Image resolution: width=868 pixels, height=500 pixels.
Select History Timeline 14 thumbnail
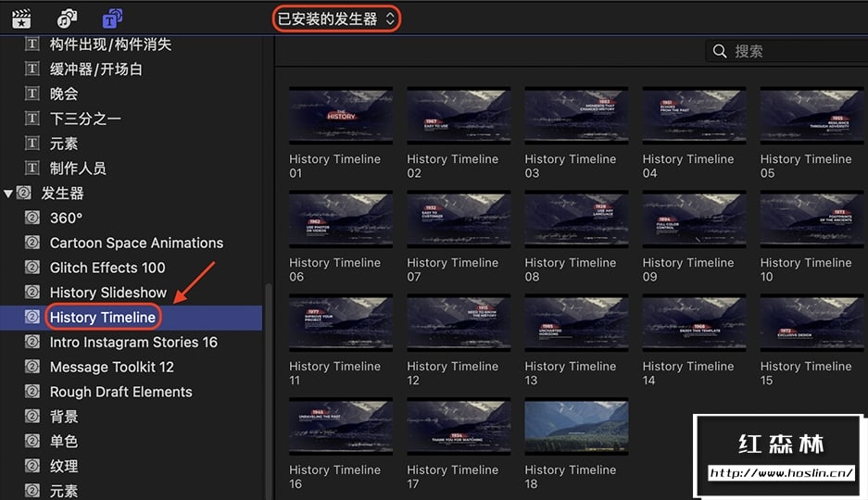click(694, 322)
